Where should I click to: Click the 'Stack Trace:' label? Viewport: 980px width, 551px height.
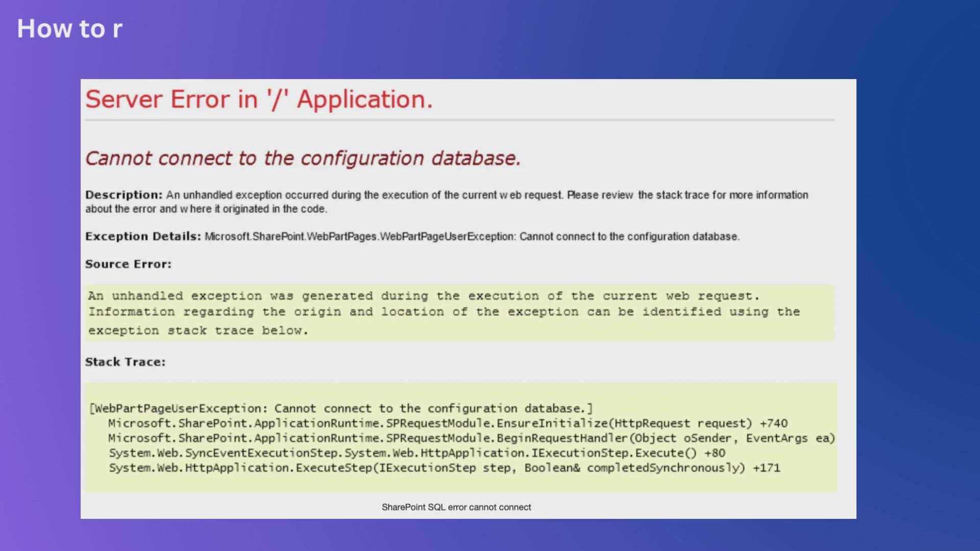tap(125, 362)
